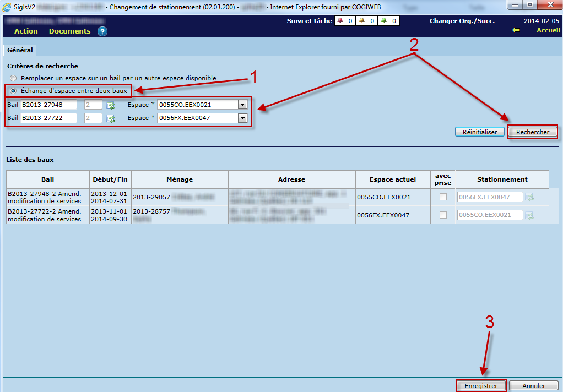Check 'avec prise' for bail B2013-27948-2
Viewport: 563px width, 392px height.
443,197
